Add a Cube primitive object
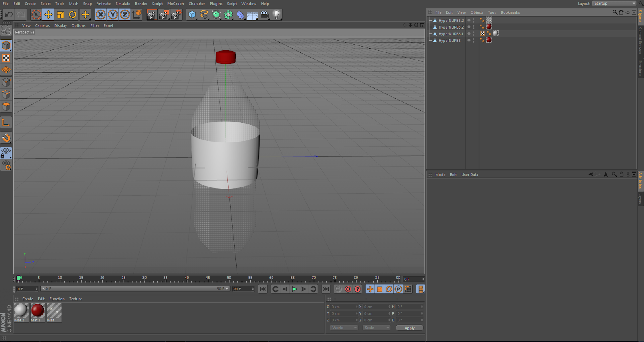644x342 pixels. 192,15
